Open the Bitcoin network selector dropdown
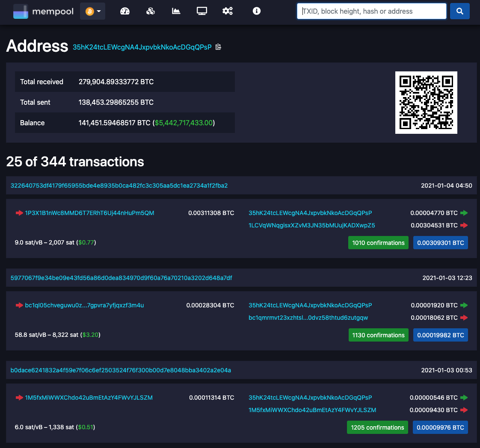Viewport: 480px width, 448px height. (92, 11)
